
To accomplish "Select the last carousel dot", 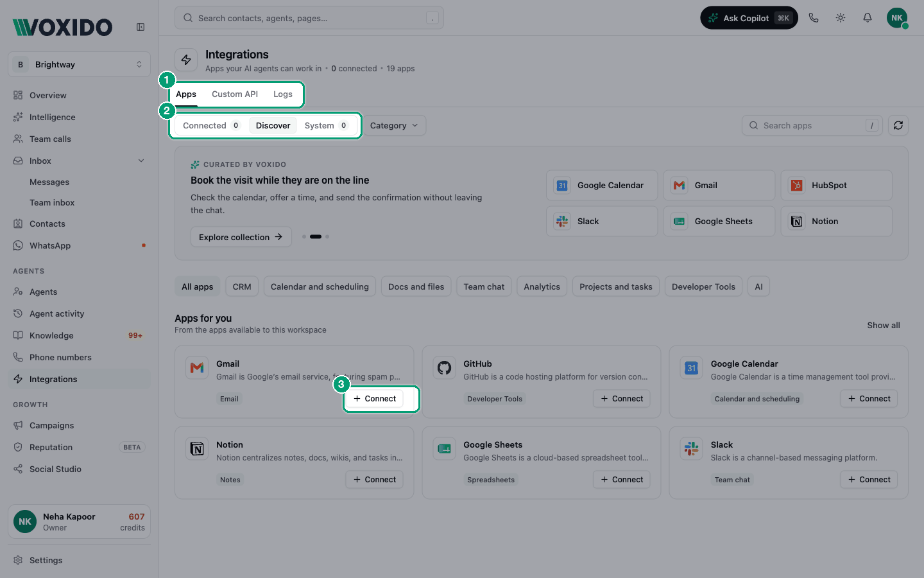I will [327, 236].
